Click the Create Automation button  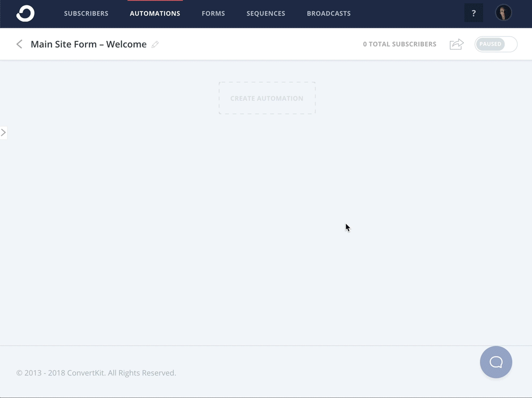[267, 98]
